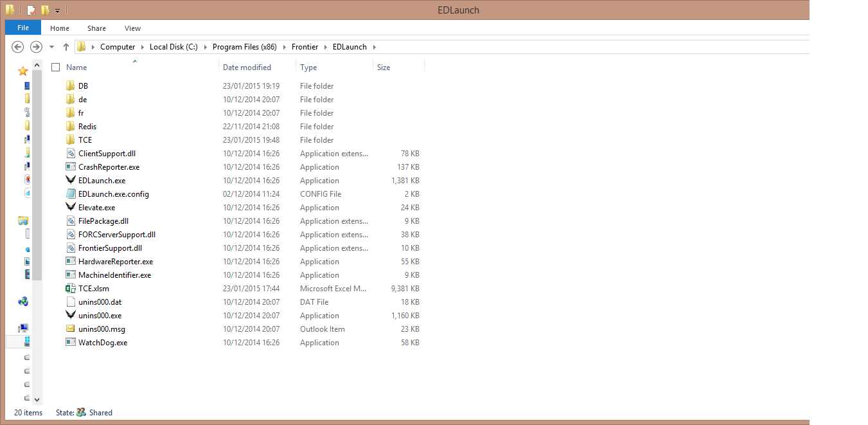Viewport: 868px width, 425px height.
Task: Select the file name MachineIdentifier.exe
Action: (x=115, y=275)
